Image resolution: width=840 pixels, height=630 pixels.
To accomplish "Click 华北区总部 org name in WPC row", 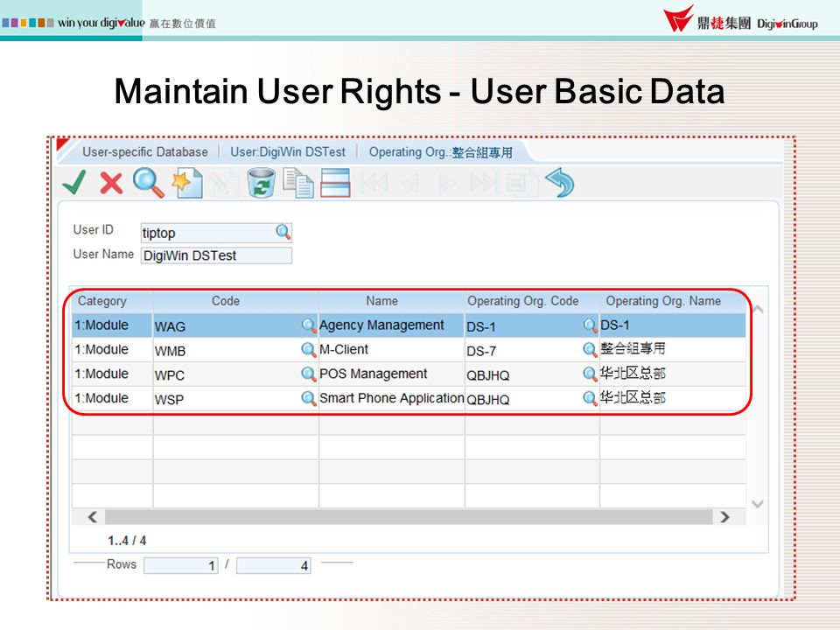I will coord(672,374).
